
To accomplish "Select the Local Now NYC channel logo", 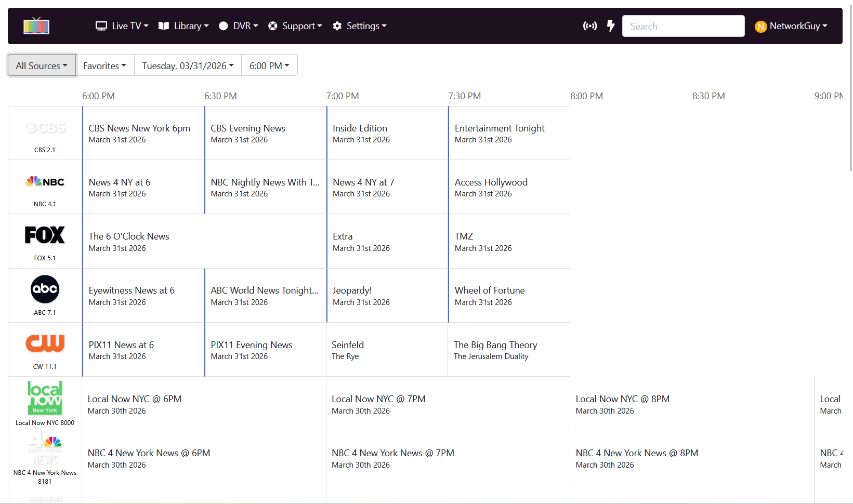I will pyautogui.click(x=45, y=397).
